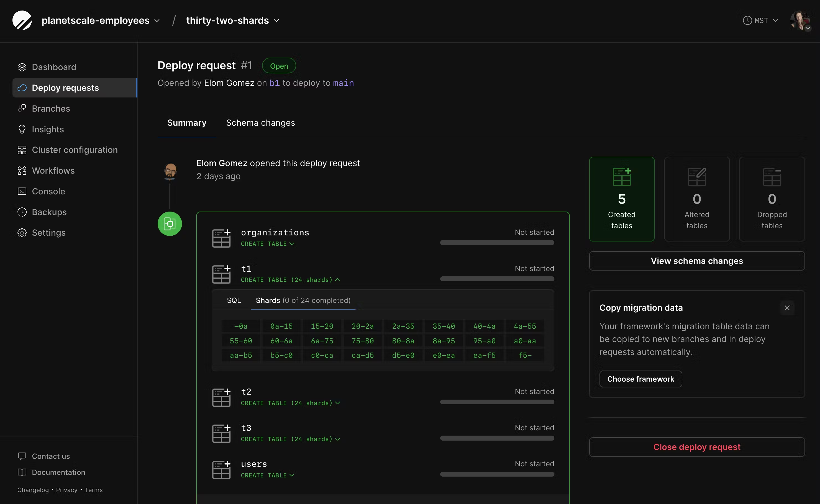Click Close deploy request
This screenshot has height=504, width=820.
tap(697, 447)
